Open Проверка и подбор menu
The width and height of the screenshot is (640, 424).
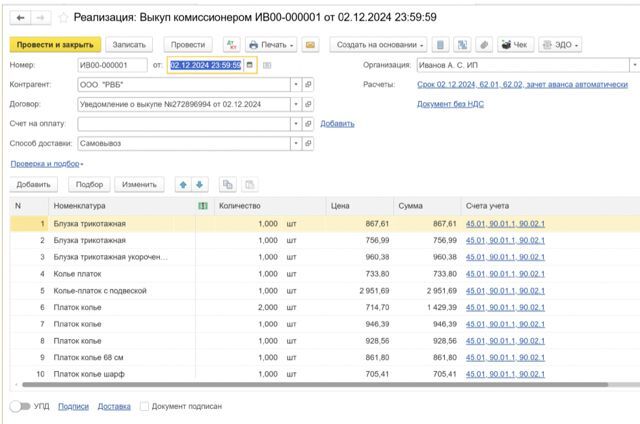pos(47,164)
